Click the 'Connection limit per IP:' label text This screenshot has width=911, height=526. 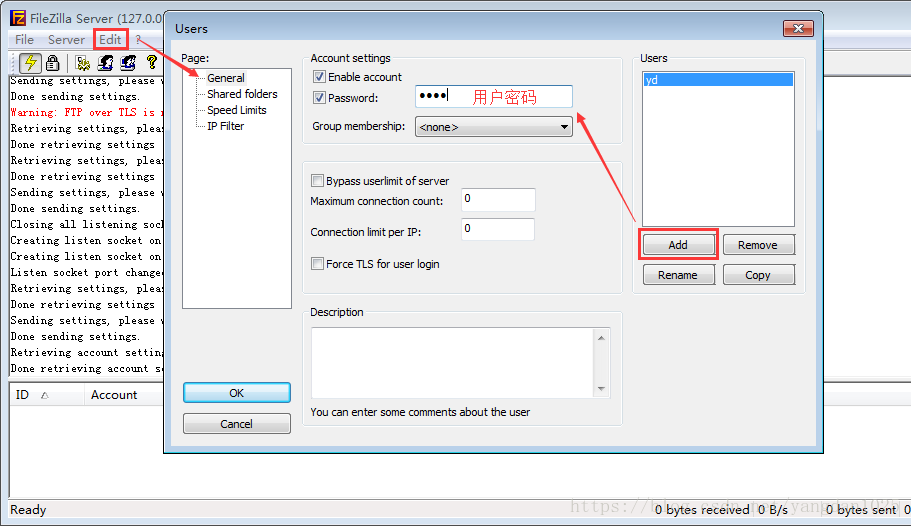365,232
